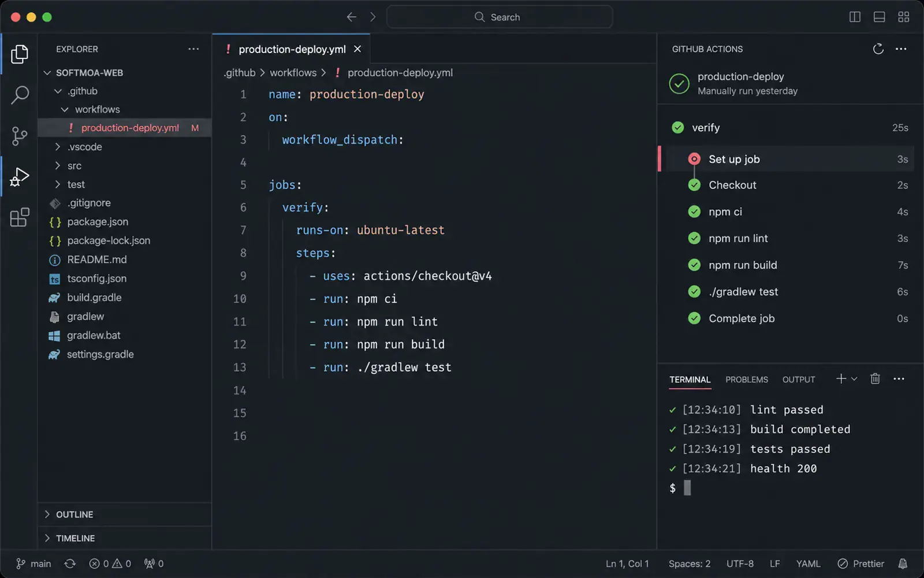
Task: Open GitHub Actions panel more options
Action: point(901,49)
